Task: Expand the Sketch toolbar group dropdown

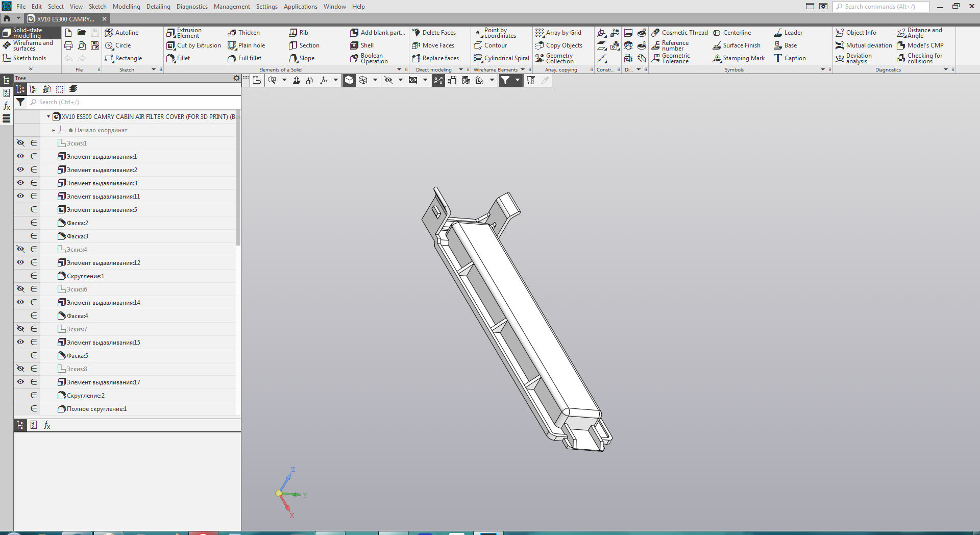Action: pos(154,69)
